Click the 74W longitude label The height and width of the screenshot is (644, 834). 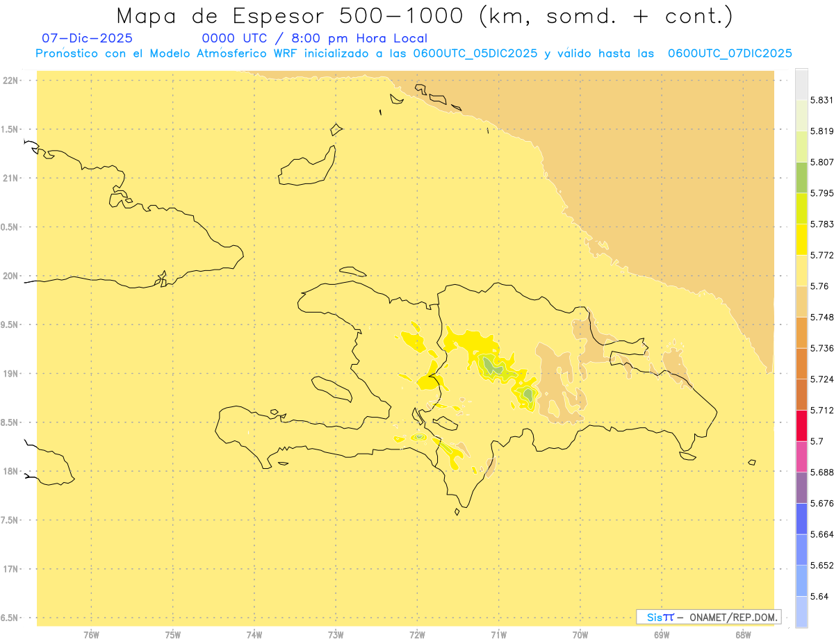[254, 634]
